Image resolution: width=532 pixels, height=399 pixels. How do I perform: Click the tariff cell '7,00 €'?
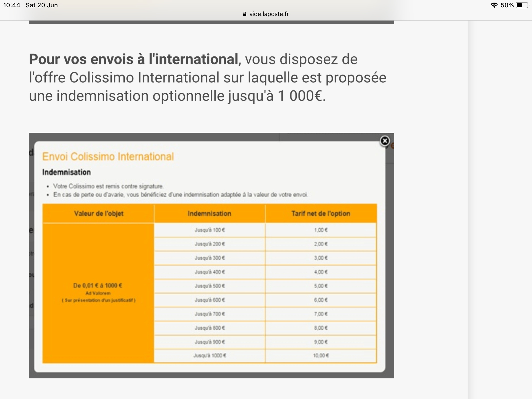(321, 314)
